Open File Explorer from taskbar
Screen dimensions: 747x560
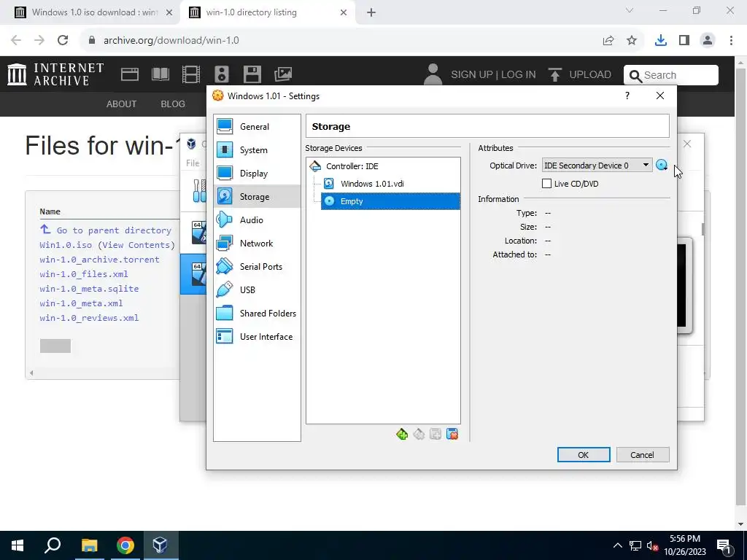point(89,545)
